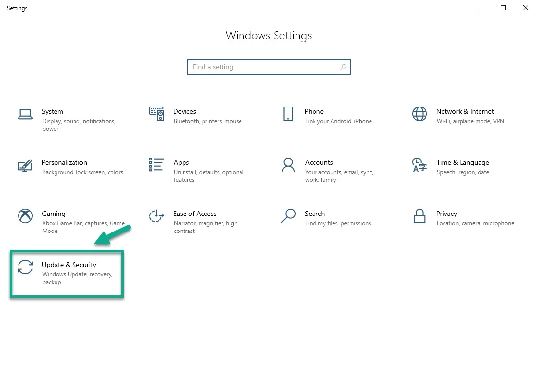The image size is (537, 392).
Task: Open Ease of Access title
Action: click(x=195, y=214)
